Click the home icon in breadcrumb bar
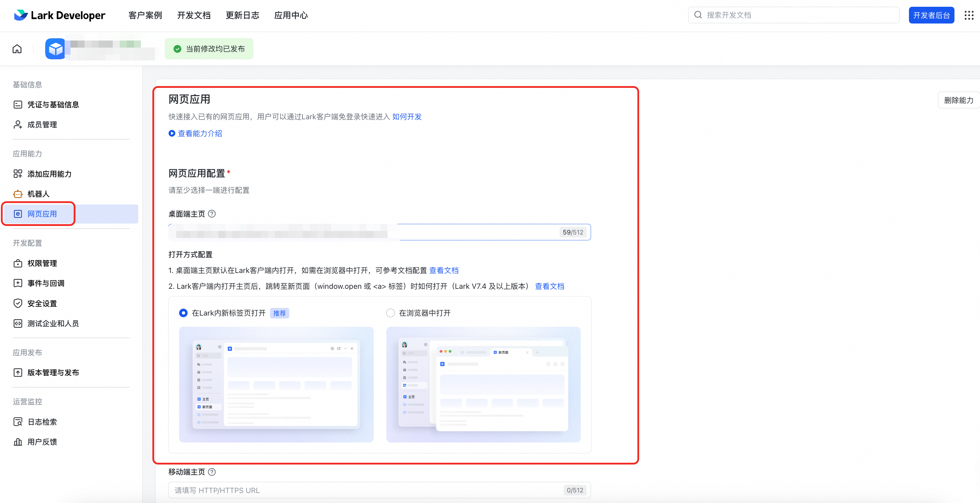The image size is (980, 503). click(17, 49)
